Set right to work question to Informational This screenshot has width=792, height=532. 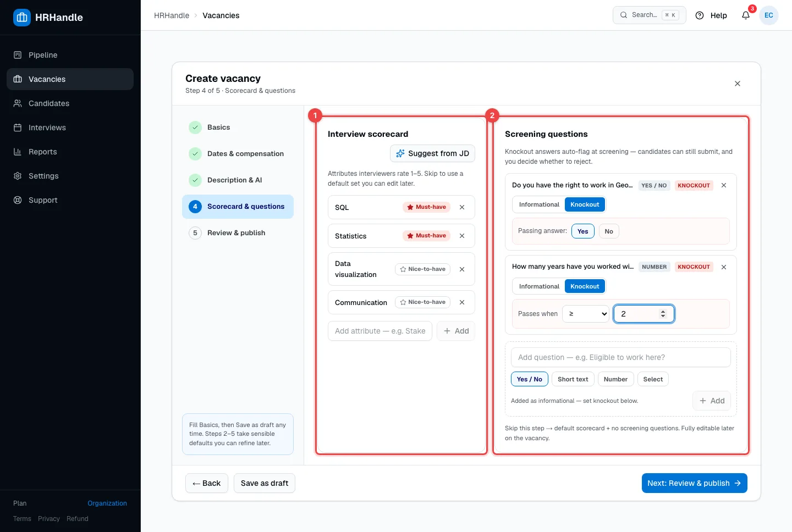click(539, 204)
